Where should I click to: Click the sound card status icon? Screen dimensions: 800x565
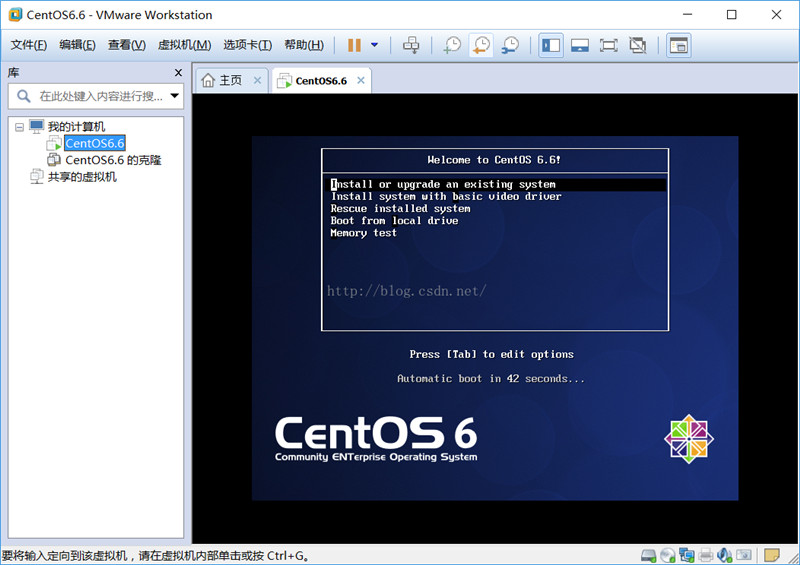tap(724, 555)
